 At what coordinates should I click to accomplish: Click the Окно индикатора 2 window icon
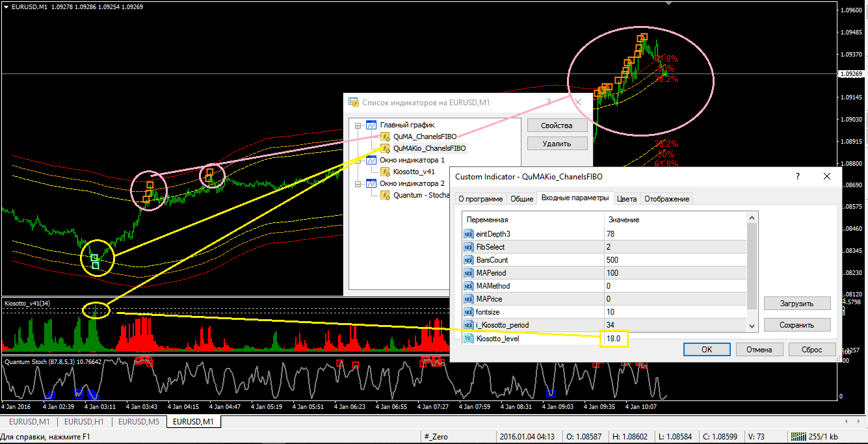click(372, 183)
